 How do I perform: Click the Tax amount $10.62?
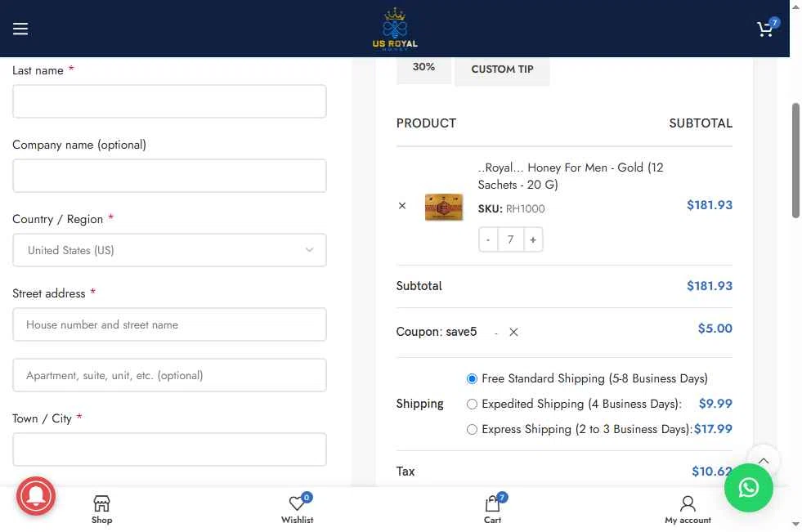pyautogui.click(x=711, y=472)
